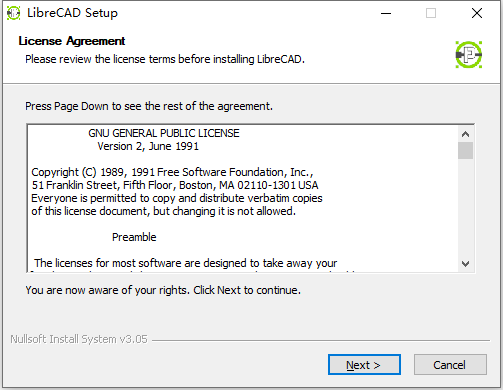Click the LibreCAD Setup title bar text
The image size is (503, 390).
click(x=72, y=13)
